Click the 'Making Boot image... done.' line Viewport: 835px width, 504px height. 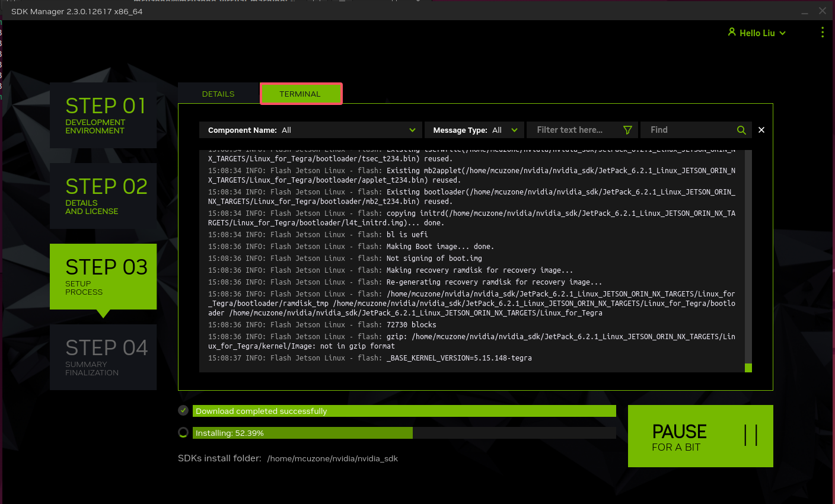point(351,247)
